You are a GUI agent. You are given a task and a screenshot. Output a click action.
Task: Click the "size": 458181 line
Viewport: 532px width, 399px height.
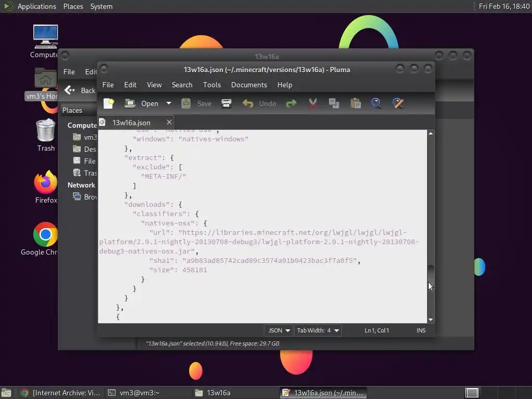[x=178, y=270]
